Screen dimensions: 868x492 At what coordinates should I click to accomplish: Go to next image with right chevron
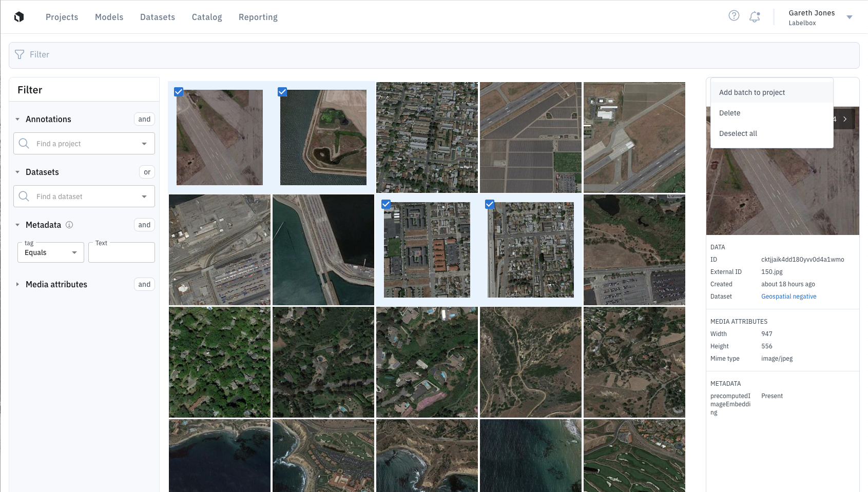coord(845,119)
